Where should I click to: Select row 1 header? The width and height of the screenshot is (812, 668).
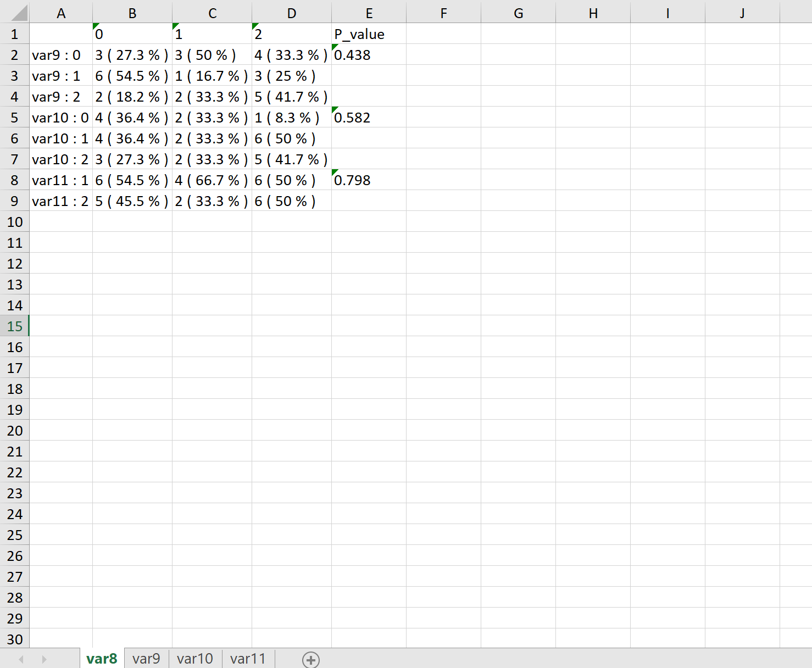(15, 34)
